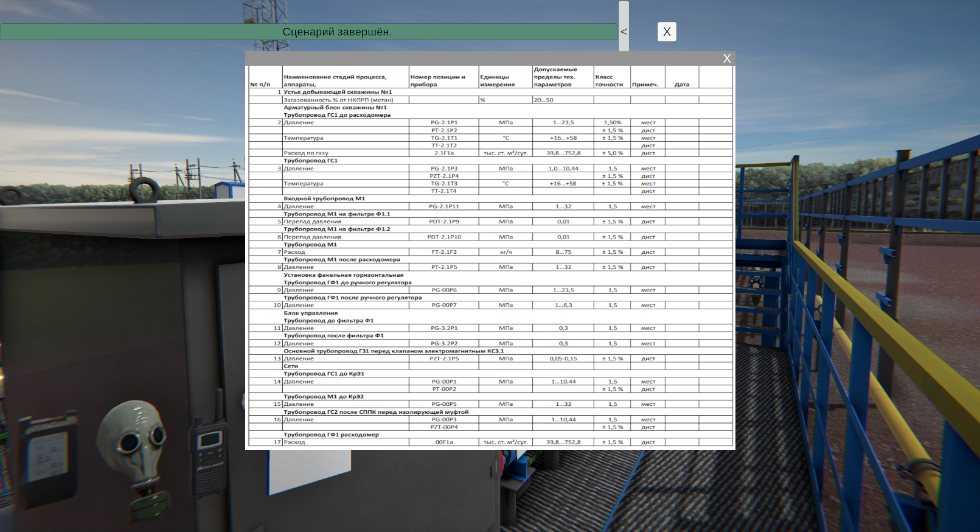The height and width of the screenshot is (532, 980).
Task: Collapse the scenario panel with the < arrow
Action: [x=624, y=32]
